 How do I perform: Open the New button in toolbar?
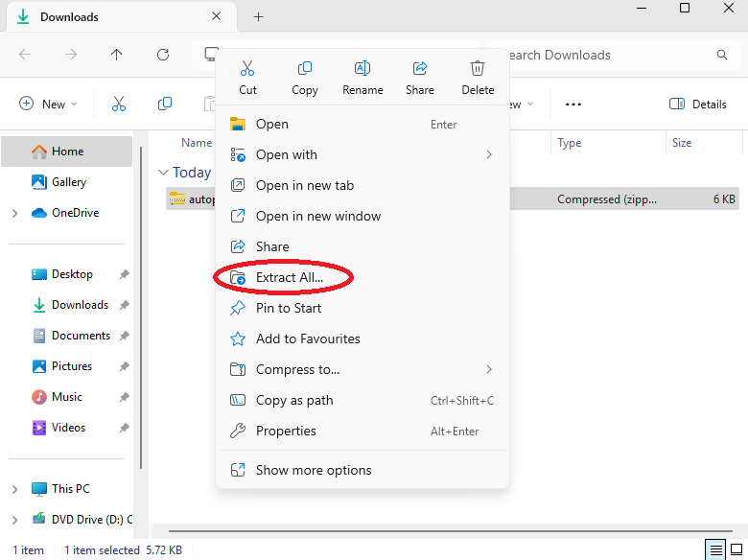coord(48,104)
